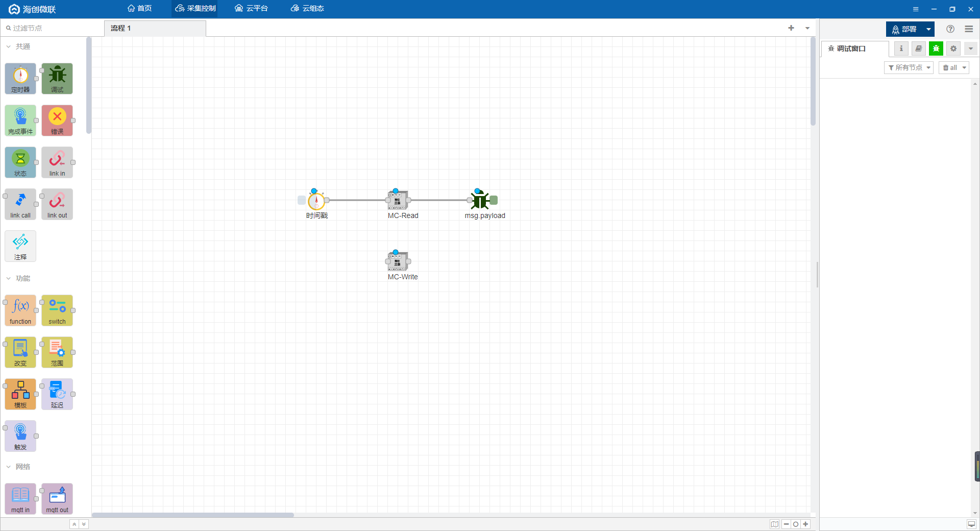The height and width of the screenshot is (531, 980).
Task: Select the msg.payload debug node on canvas
Action: [480, 200]
